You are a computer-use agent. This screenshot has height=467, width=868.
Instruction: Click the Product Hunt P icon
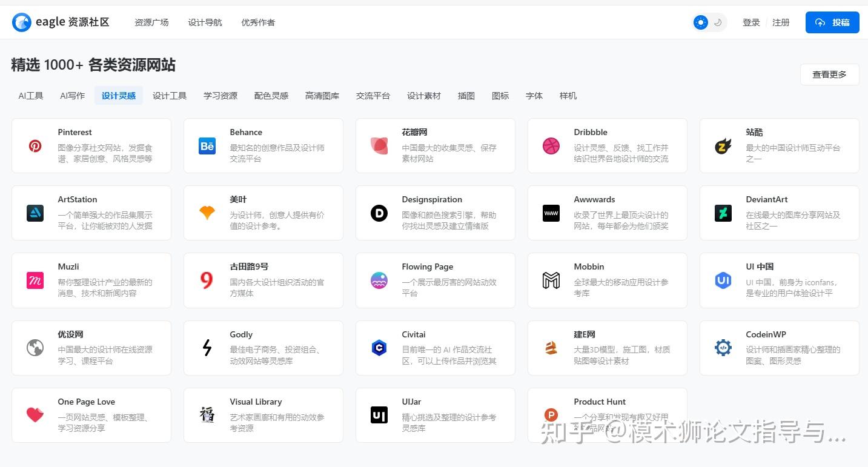click(x=551, y=415)
